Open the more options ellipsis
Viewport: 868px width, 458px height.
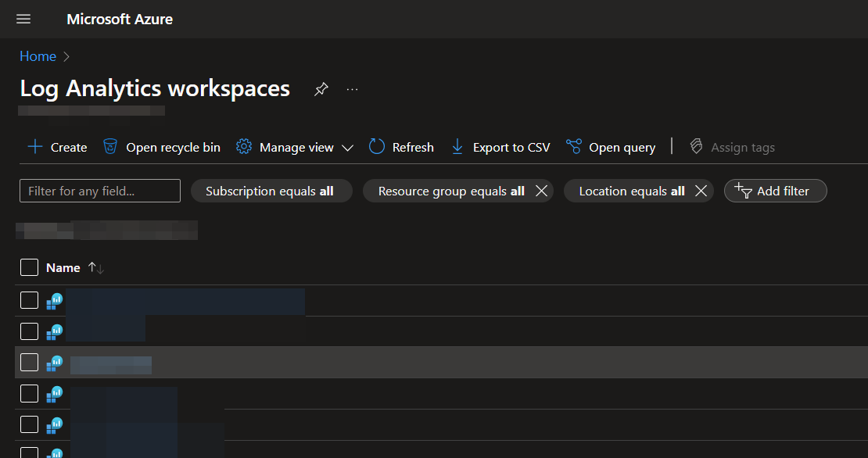352,89
